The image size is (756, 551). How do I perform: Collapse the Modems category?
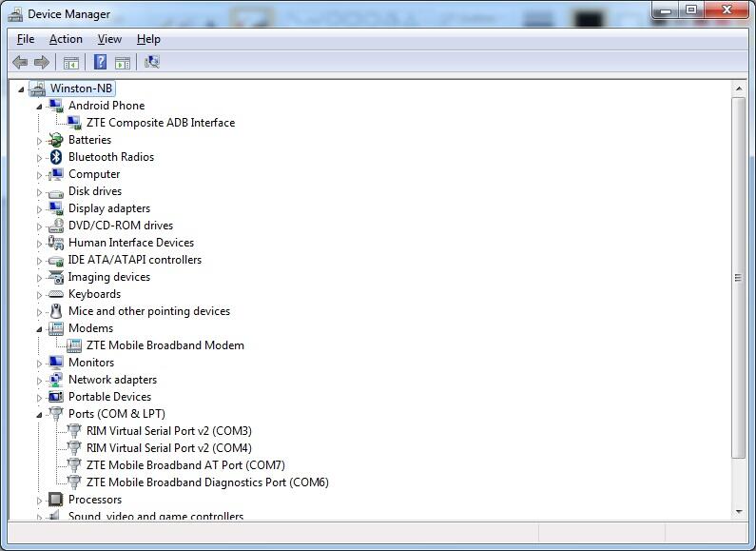click(x=39, y=329)
